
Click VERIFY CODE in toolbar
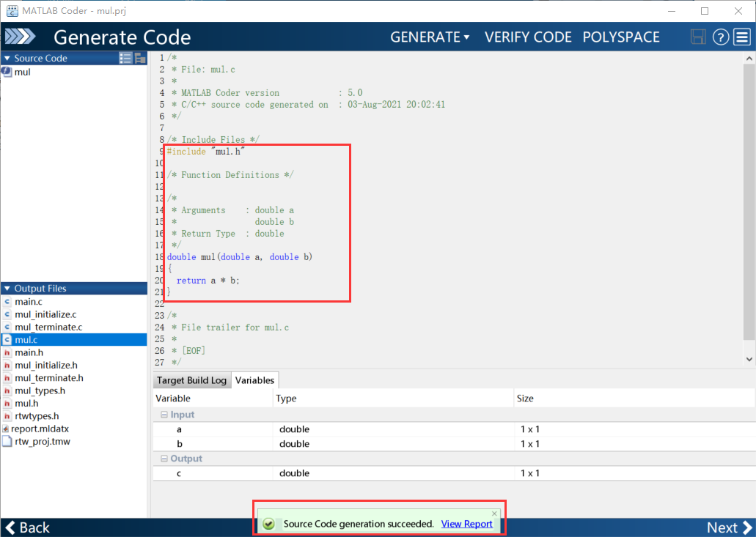click(x=528, y=37)
